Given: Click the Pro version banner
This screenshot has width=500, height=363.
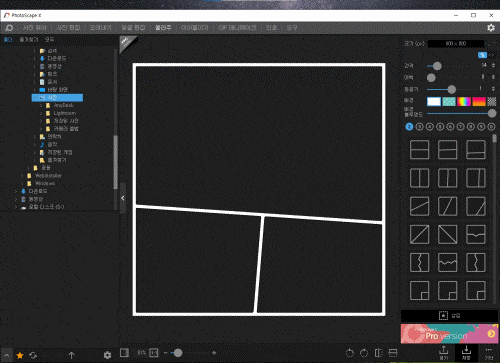Looking at the screenshot, I should tap(449, 334).
